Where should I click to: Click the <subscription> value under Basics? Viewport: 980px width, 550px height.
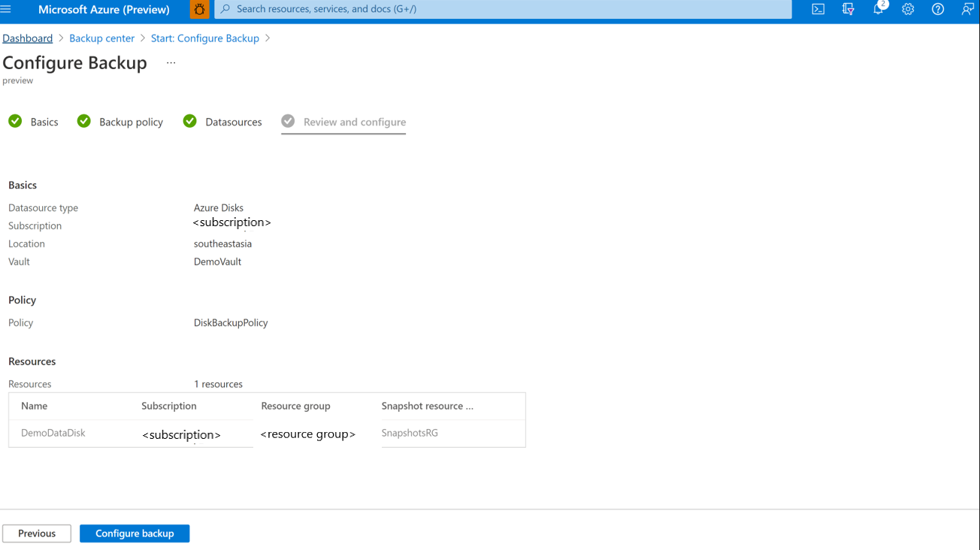point(231,222)
